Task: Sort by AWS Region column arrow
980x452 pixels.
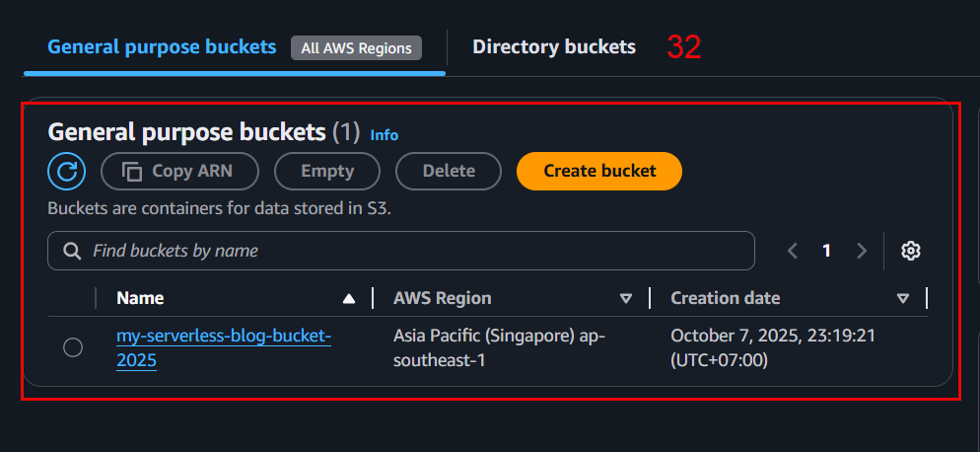Action: (x=626, y=299)
